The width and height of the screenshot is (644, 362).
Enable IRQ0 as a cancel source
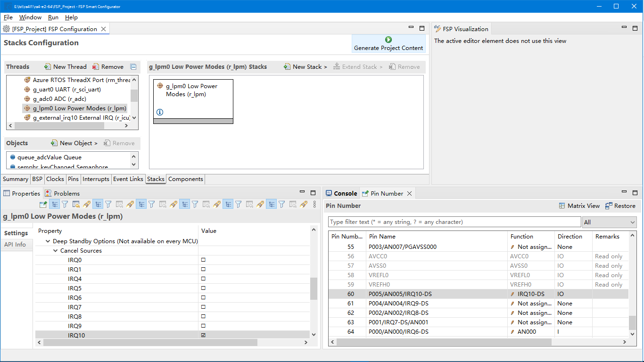[204, 260]
